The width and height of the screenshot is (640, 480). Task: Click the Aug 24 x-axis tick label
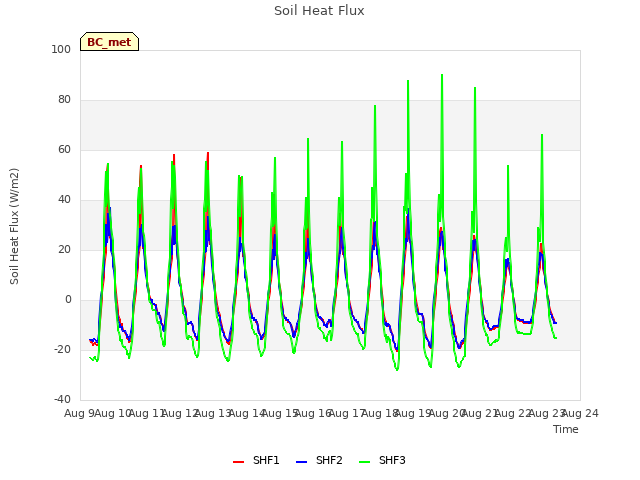coord(580,413)
